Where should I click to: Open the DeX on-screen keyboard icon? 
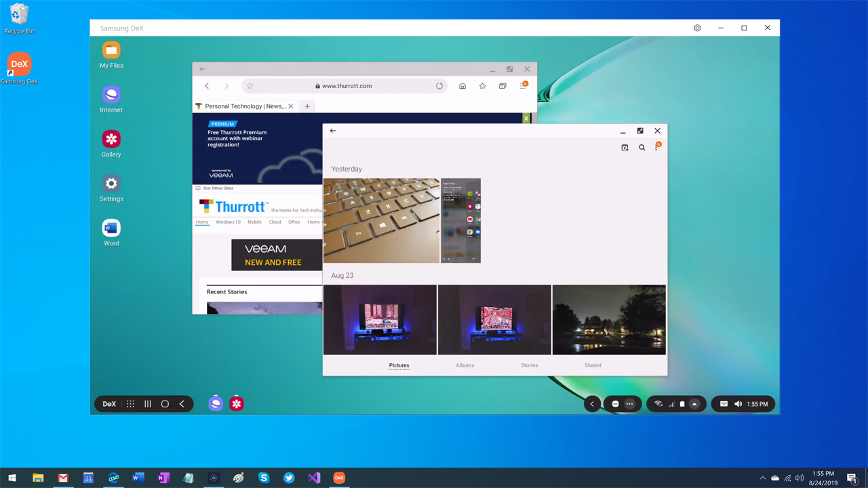coord(724,404)
